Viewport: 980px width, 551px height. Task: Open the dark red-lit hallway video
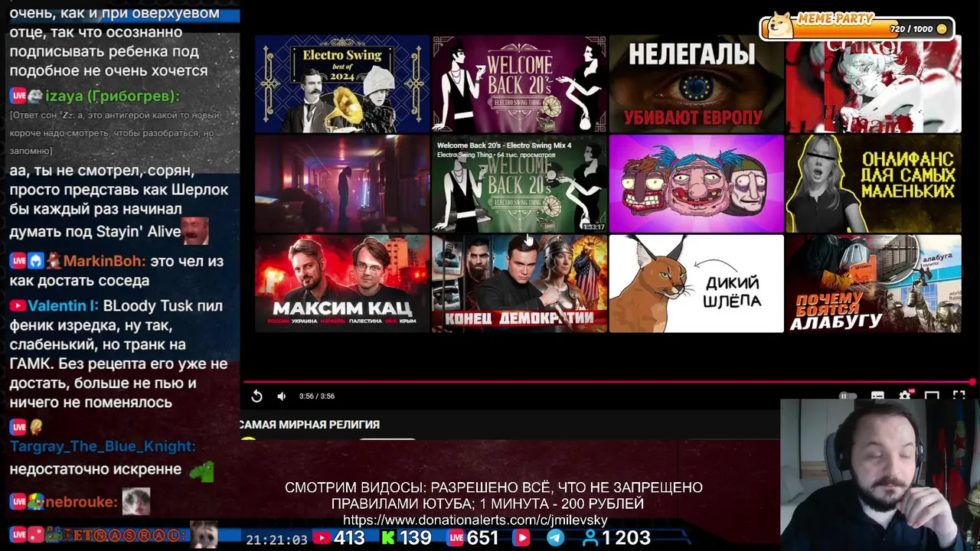click(x=342, y=184)
